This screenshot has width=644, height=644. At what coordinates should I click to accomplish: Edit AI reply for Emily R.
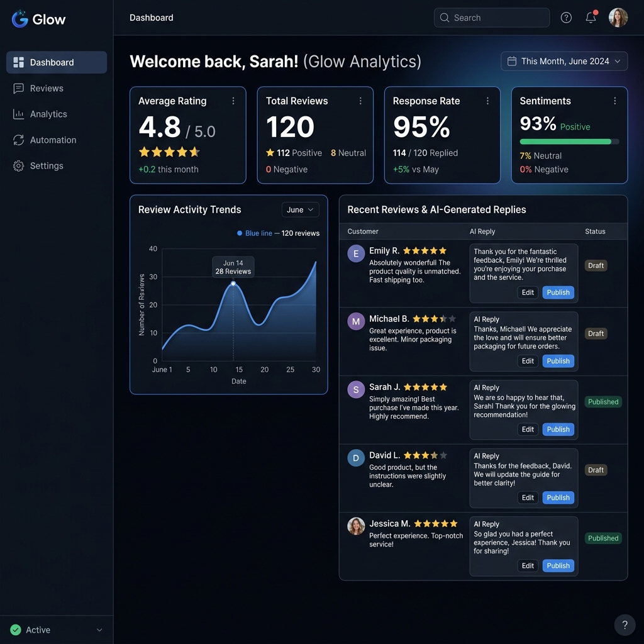(528, 292)
